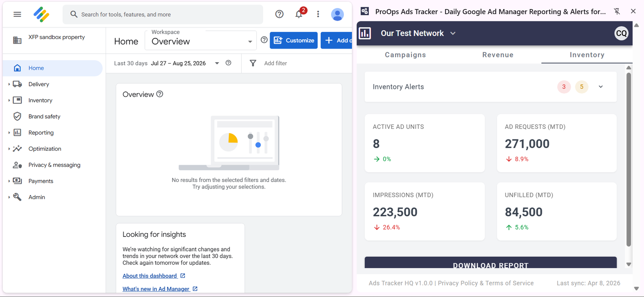Screen dimensions: 644x297
Task: Click the Impressions value 223,500
Action: click(x=395, y=212)
